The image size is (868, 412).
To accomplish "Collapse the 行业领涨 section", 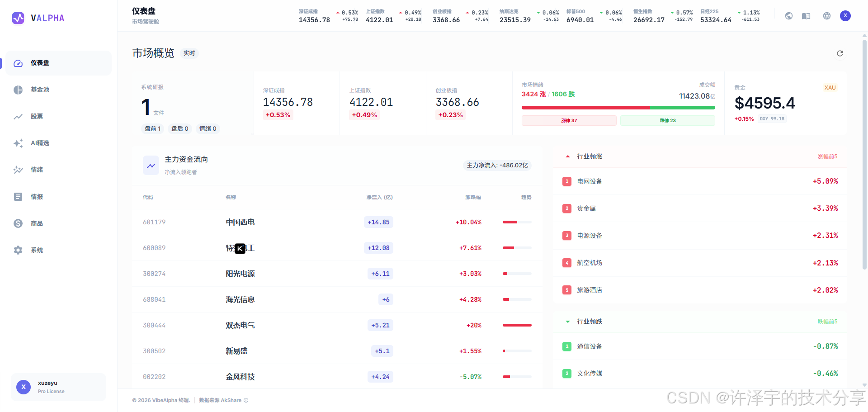I will [567, 156].
